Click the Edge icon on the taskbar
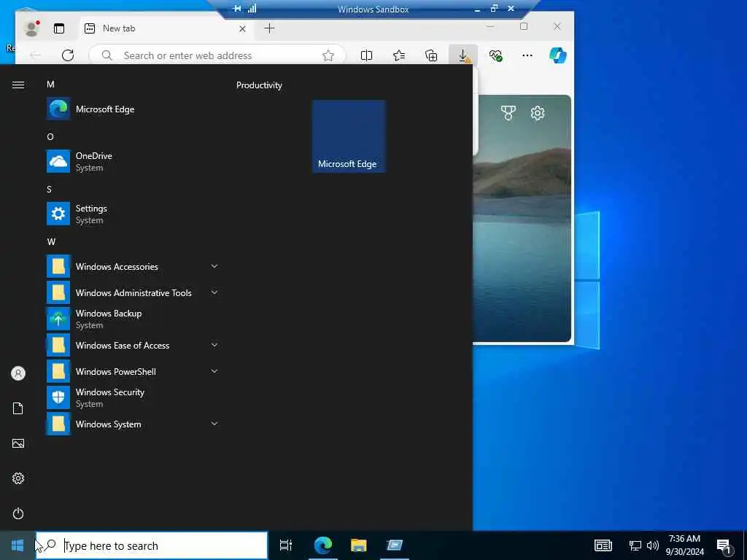The width and height of the screenshot is (747, 560). point(323,545)
